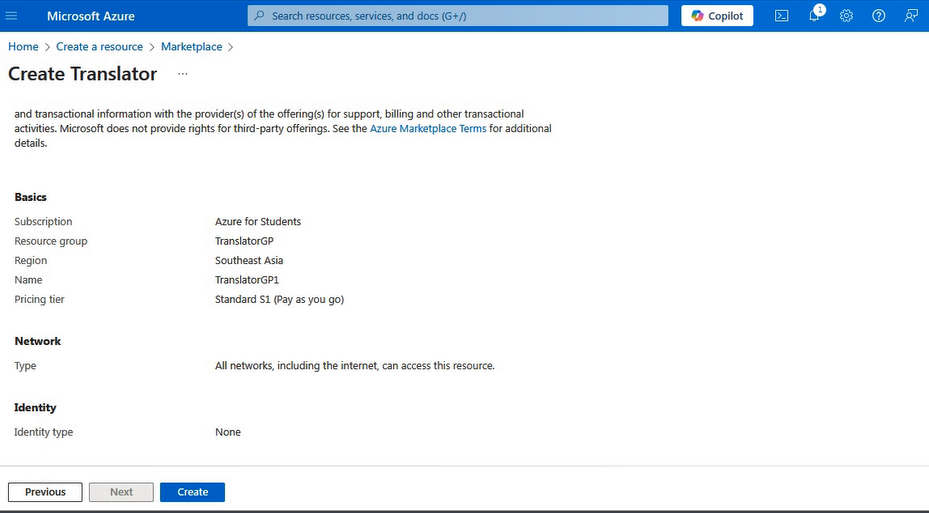Click the search magnifier icon in the header
Screen dimensions: 929x513
point(259,16)
